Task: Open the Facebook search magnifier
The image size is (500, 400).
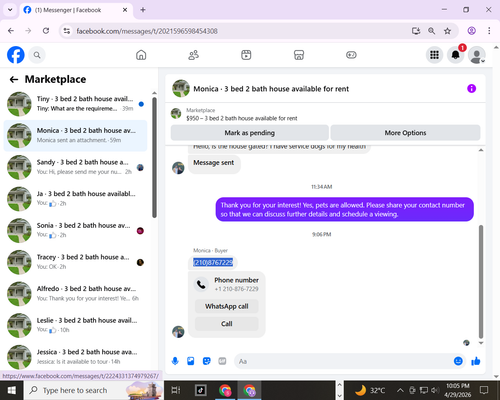Action: click(x=37, y=55)
